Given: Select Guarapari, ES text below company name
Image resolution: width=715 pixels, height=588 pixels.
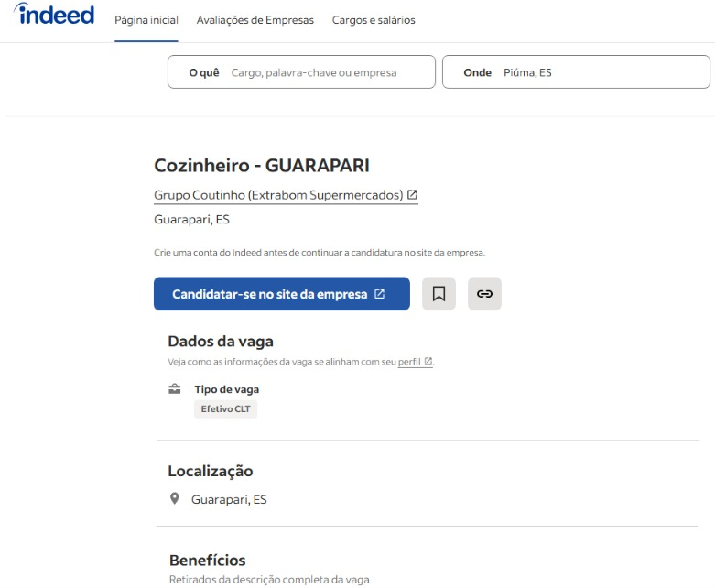Looking at the screenshot, I should tap(191, 220).
